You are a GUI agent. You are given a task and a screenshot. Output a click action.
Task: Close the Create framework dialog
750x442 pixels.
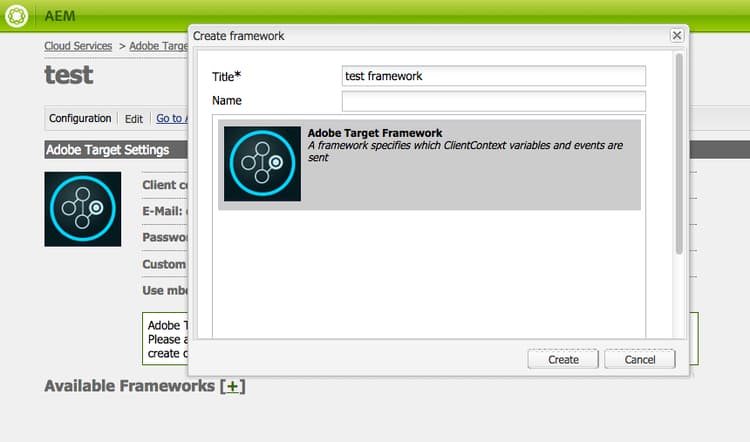tap(676, 35)
